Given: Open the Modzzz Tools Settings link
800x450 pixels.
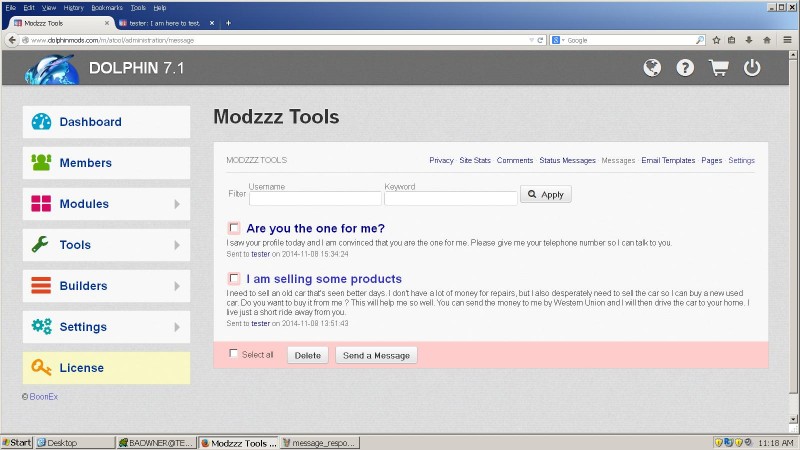Looking at the screenshot, I should click(x=741, y=160).
